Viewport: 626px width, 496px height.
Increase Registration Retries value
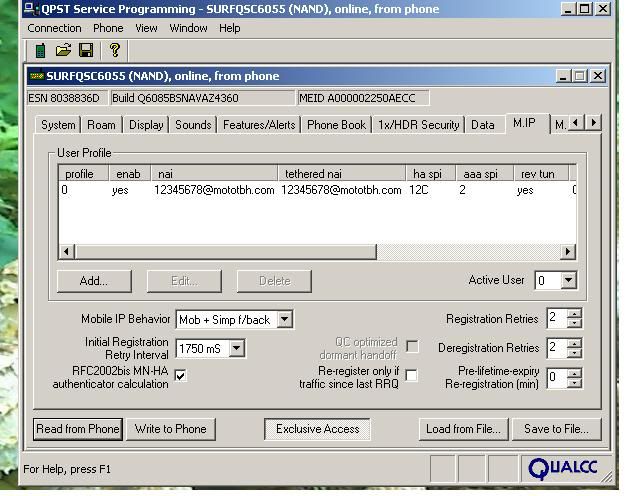point(574,313)
